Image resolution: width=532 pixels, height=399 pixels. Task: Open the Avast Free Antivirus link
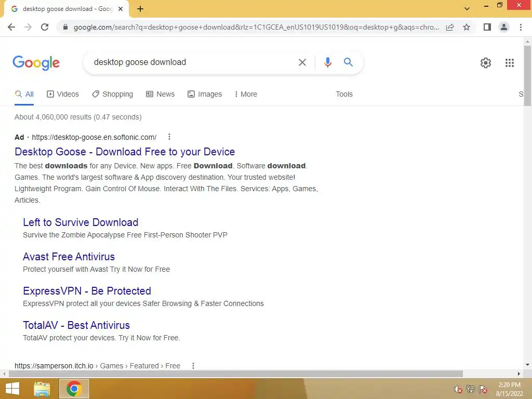[69, 257]
